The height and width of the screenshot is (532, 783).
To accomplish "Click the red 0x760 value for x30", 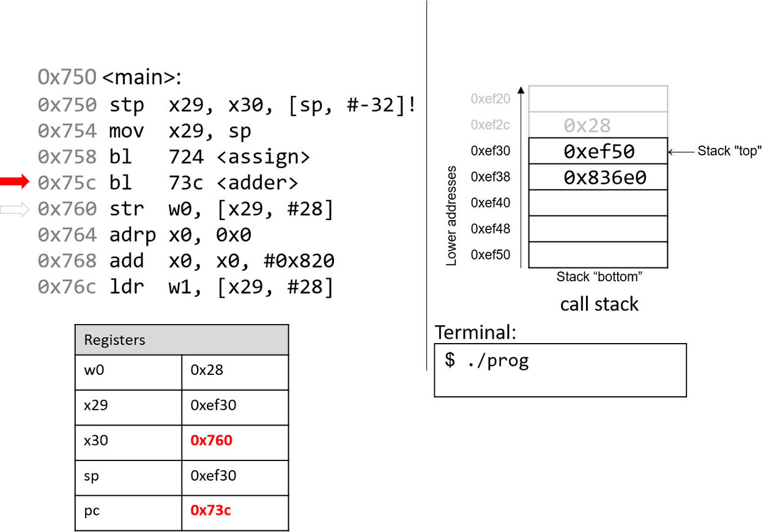I will pos(212,440).
